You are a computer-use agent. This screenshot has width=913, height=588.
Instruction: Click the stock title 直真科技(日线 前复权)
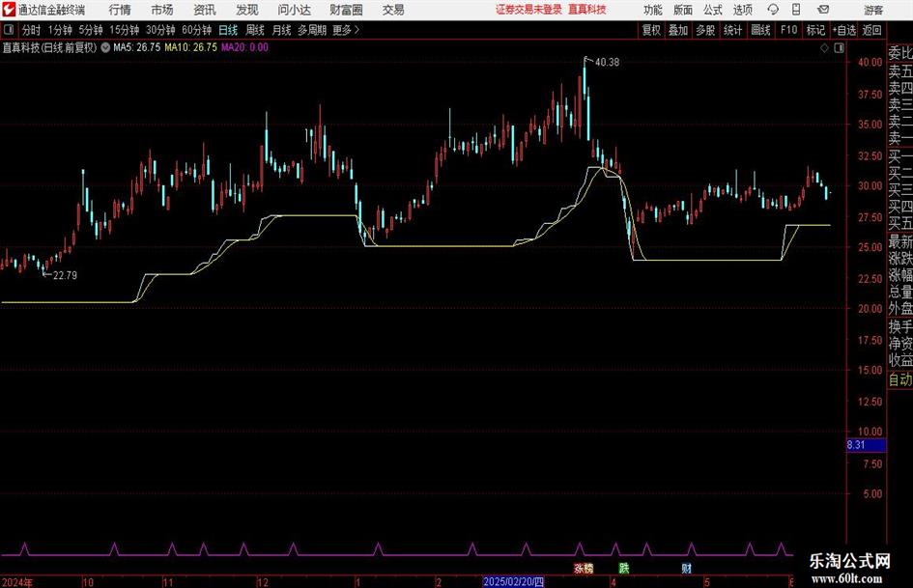[49, 47]
